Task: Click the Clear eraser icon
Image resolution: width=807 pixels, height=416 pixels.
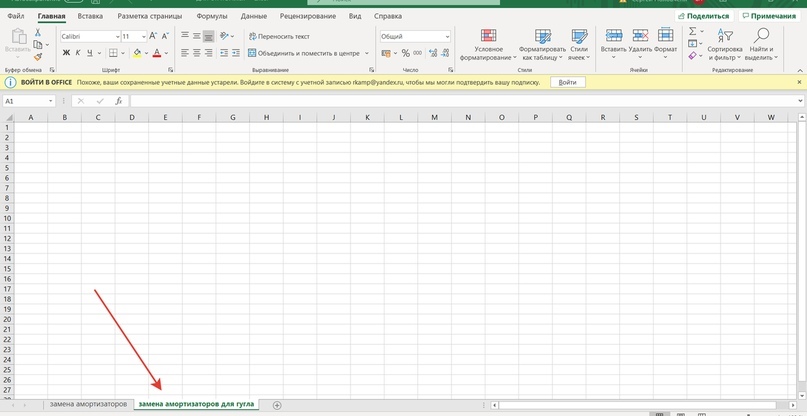Action: coord(693,56)
